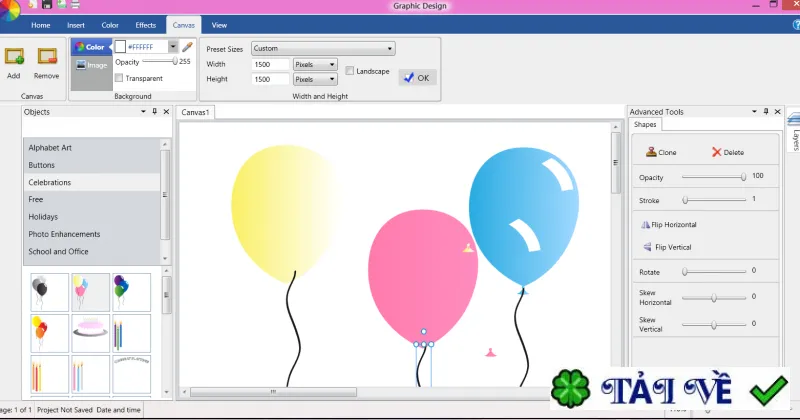Click the Remove canvas icon
The height and width of the screenshot is (420, 800).
[x=47, y=56]
